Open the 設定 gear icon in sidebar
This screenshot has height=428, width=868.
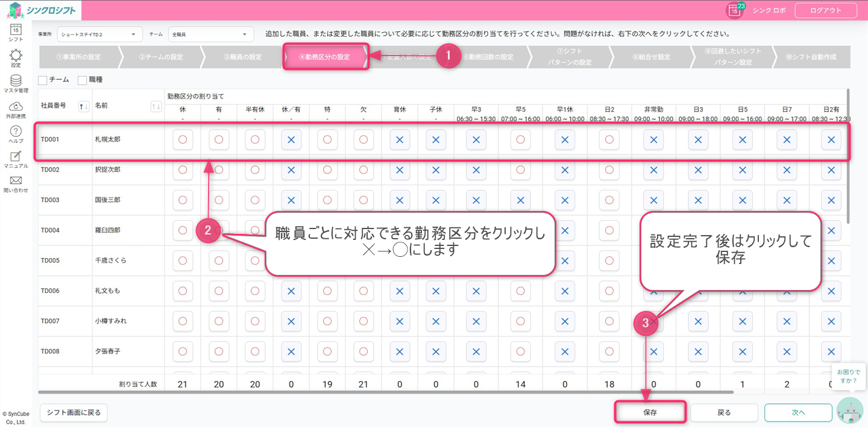[16, 57]
